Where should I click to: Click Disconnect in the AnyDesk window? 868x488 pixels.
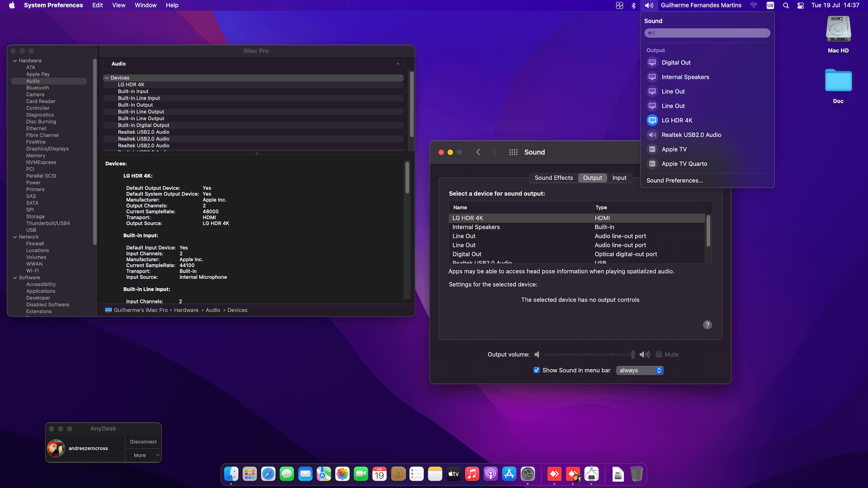coord(143,442)
